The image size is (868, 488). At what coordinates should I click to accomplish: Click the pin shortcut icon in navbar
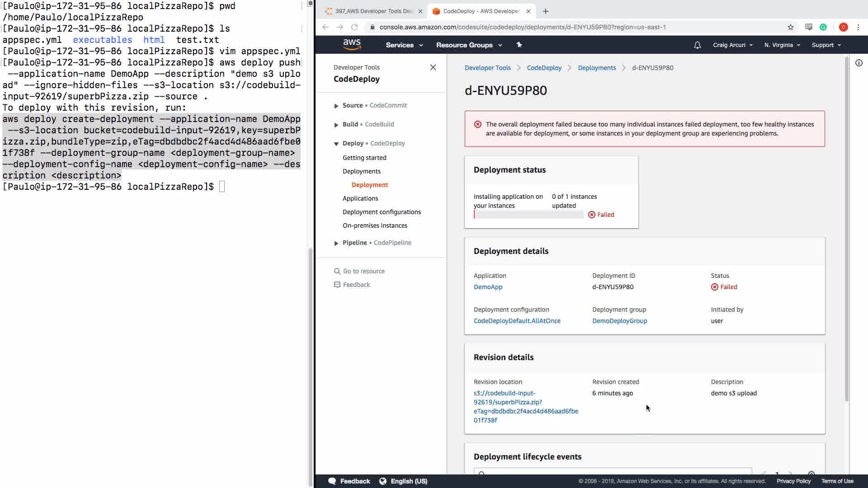tap(519, 45)
